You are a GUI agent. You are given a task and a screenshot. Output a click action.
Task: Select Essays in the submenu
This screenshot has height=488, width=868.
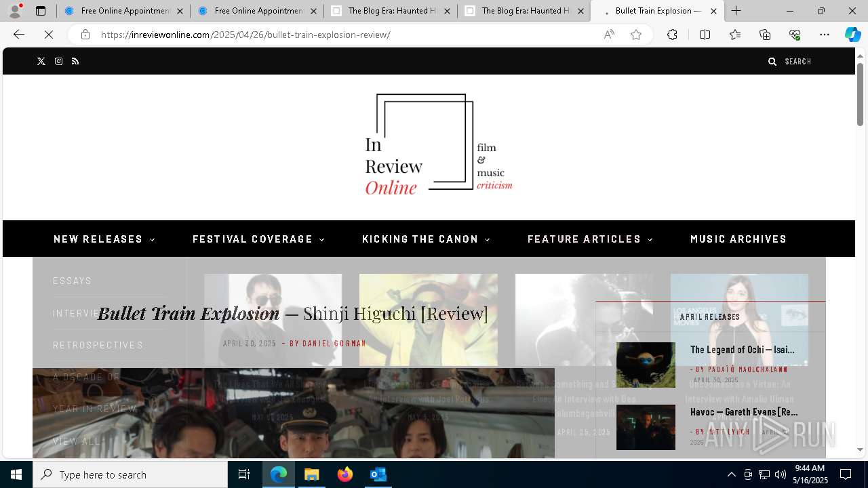[x=73, y=281]
